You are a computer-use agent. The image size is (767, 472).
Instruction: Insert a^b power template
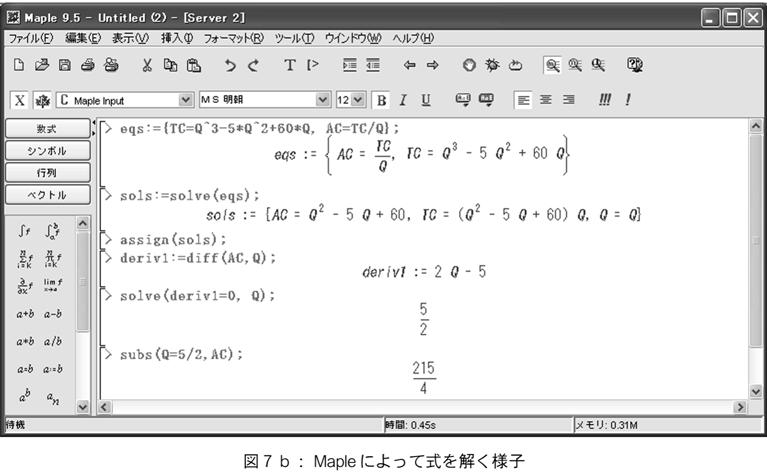[24, 395]
